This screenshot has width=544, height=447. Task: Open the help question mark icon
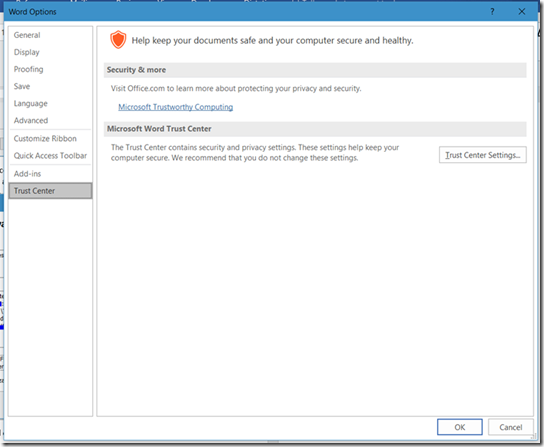(x=492, y=11)
